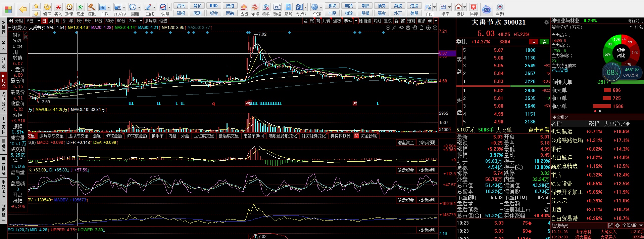The width and height of the screenshot is (644, 239).
Task: Expand the 默认 home dropdown arrow
Action: 465,7
